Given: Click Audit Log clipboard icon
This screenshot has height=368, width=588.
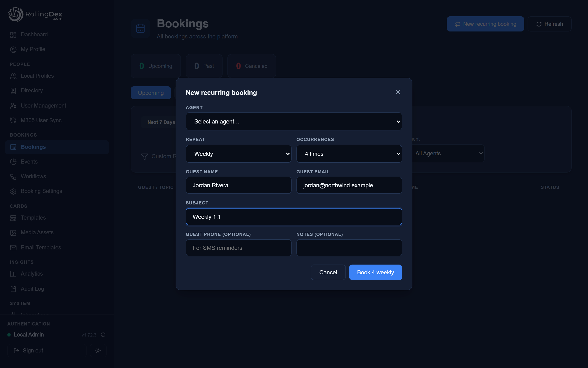Looking at the screenshot, I should pyautogui.click(x=13, y=289).
